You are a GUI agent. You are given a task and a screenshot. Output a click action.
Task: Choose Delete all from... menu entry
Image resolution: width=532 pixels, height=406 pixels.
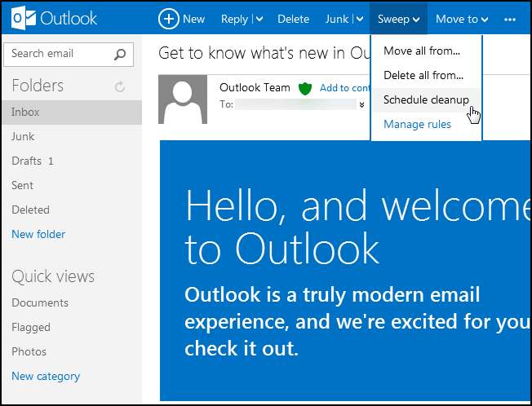pos(423,75)
